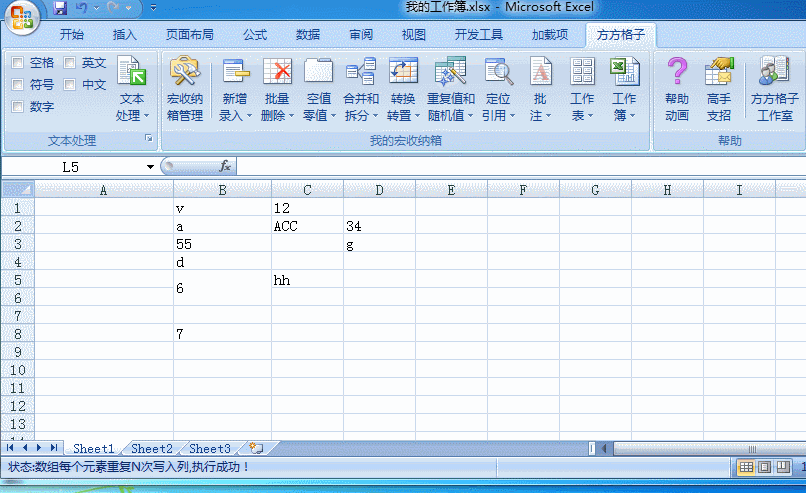Click cell C2 containing ACC

click(307, 227)
